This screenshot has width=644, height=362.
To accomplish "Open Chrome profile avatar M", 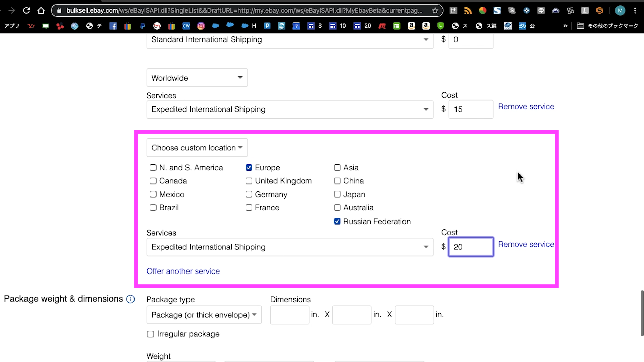I will click(x=620, y=11).
